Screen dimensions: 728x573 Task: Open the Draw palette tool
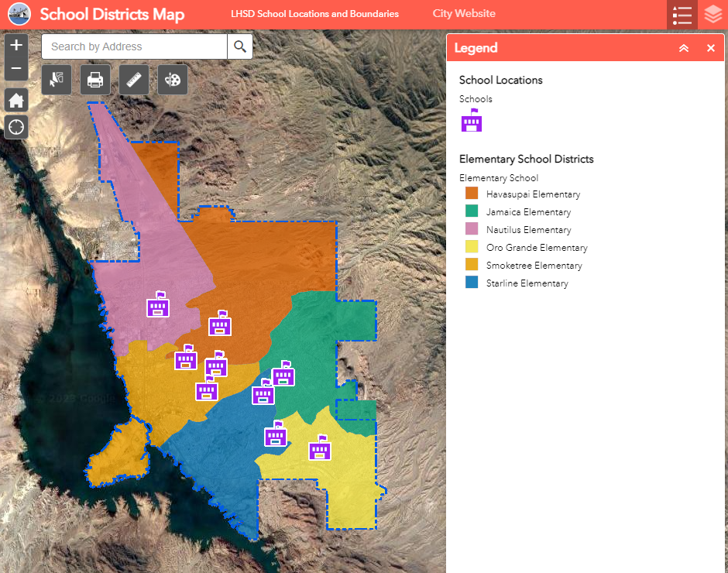coord(172,79)
